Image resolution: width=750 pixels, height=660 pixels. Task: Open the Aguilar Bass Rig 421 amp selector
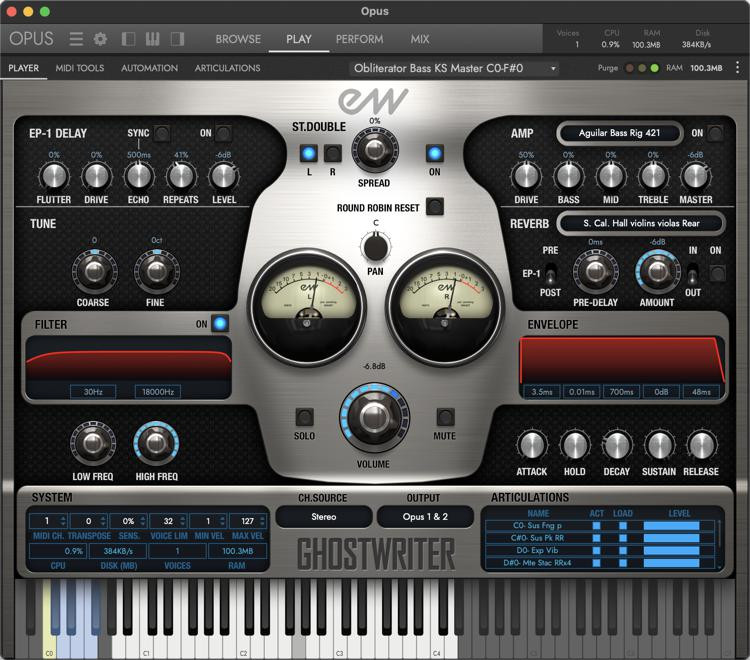(x=619, y=133)
